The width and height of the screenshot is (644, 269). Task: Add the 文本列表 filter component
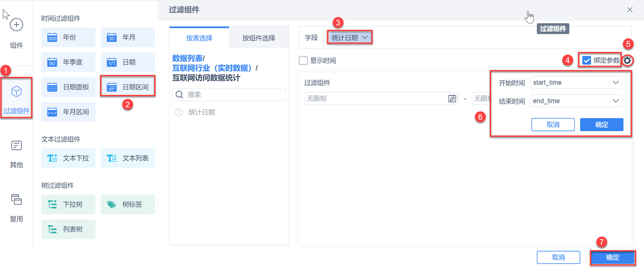point(128,158)
